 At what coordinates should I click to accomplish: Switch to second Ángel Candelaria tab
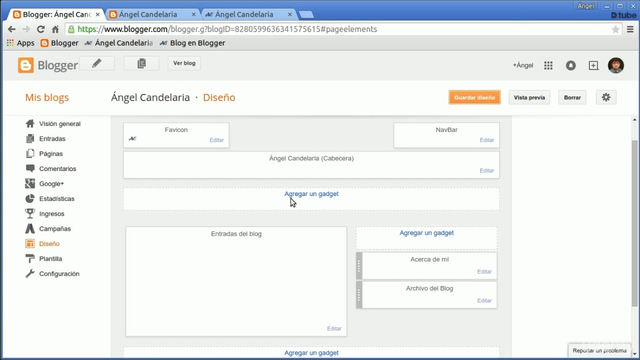[x=152, y=14]
